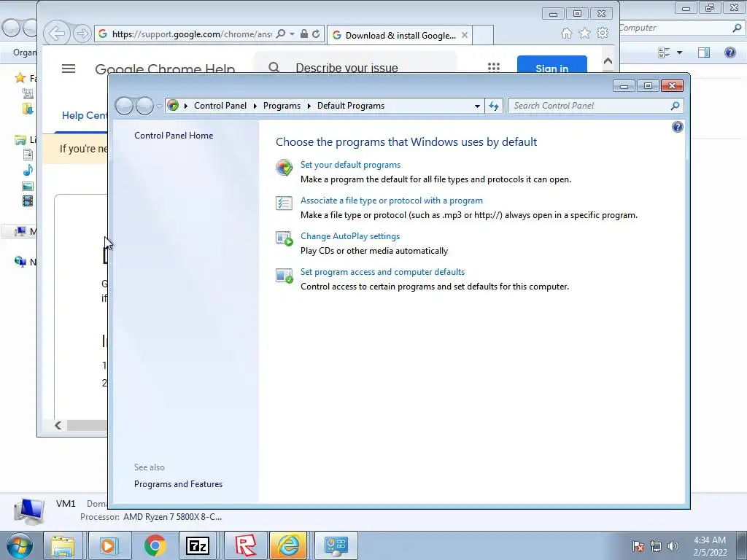Switch to Control Panel on taskbar
This screenshot has height=560, width=747.
point(336,545)
